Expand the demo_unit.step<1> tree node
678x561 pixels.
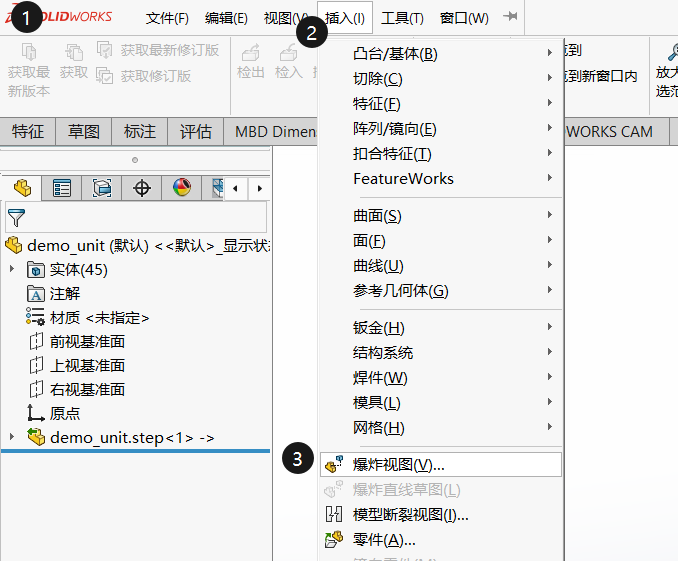12,437
